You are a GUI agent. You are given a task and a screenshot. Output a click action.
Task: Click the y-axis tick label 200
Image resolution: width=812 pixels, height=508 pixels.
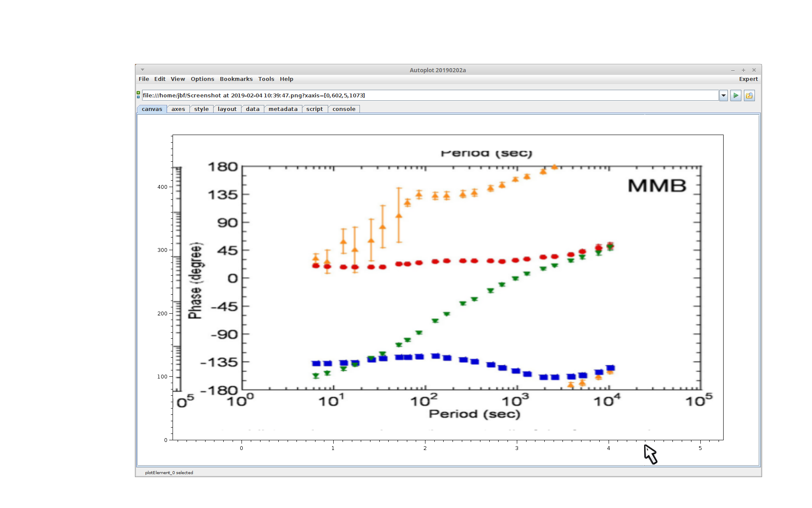pyautogui.click(x=162, y=314)
